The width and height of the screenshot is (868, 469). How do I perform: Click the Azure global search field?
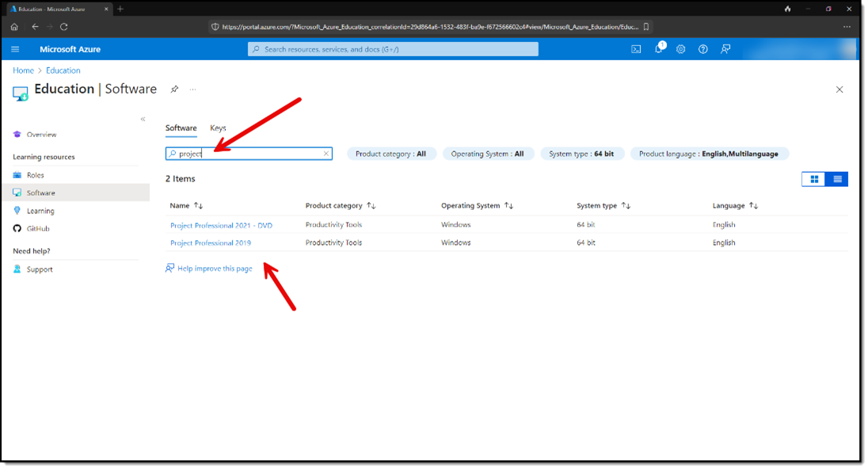pyautogui.click(x=393, y=49)
